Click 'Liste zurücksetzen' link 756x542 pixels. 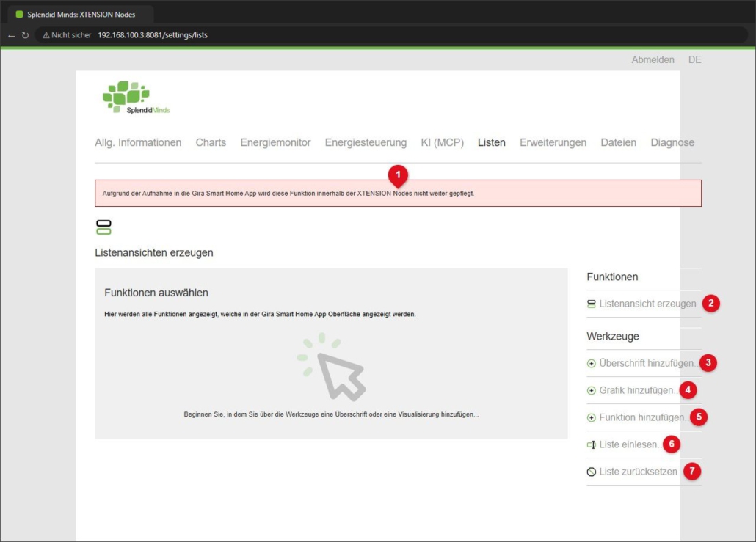638,472
